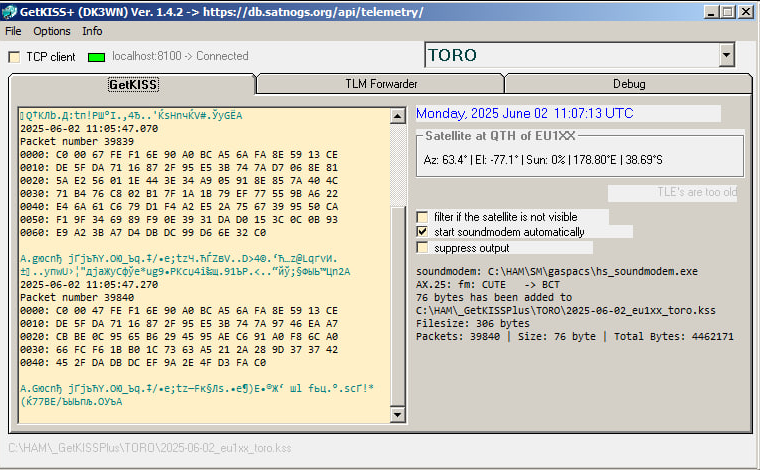Open the Info menu

(92, 31)
